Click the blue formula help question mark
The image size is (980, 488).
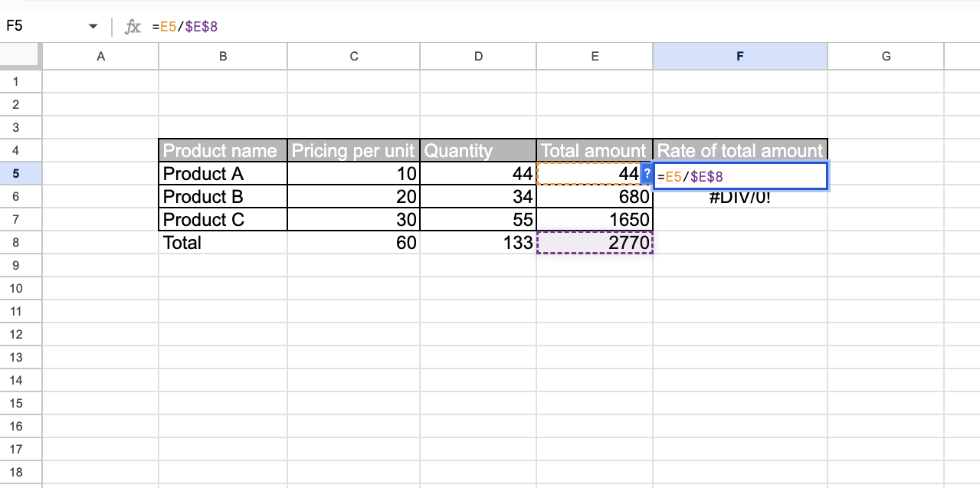tap(647, 174)
